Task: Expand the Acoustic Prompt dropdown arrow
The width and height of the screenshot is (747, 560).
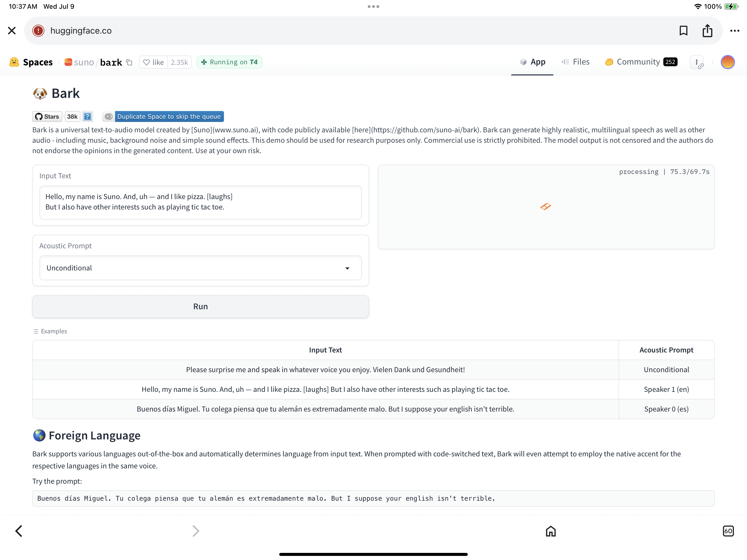Action: 347,268
